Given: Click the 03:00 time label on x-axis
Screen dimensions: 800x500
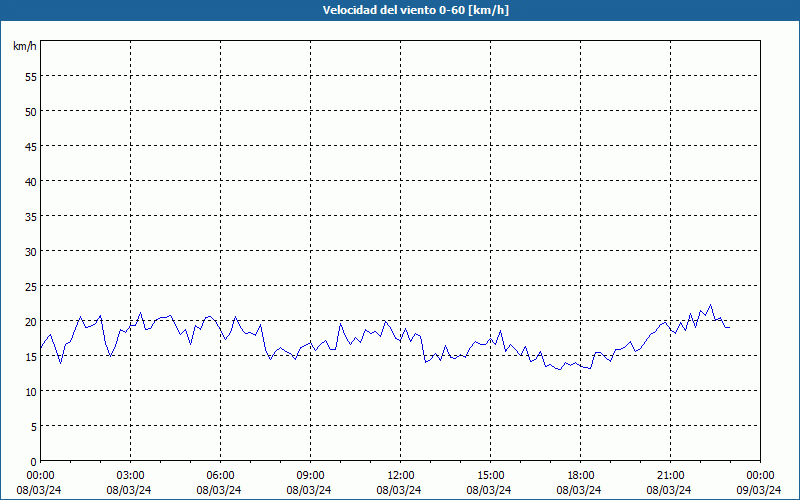Looking at the screenshot, I should tap(131, 476).
